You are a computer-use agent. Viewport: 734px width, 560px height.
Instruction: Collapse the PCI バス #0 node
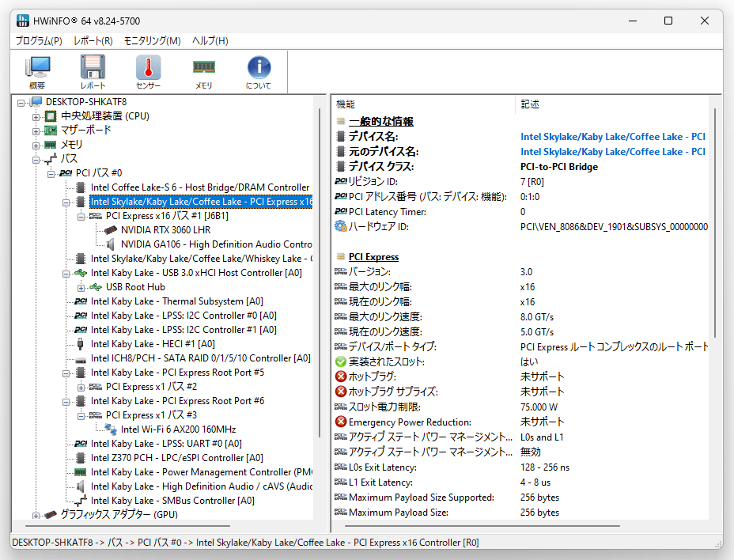pos(51,174)
